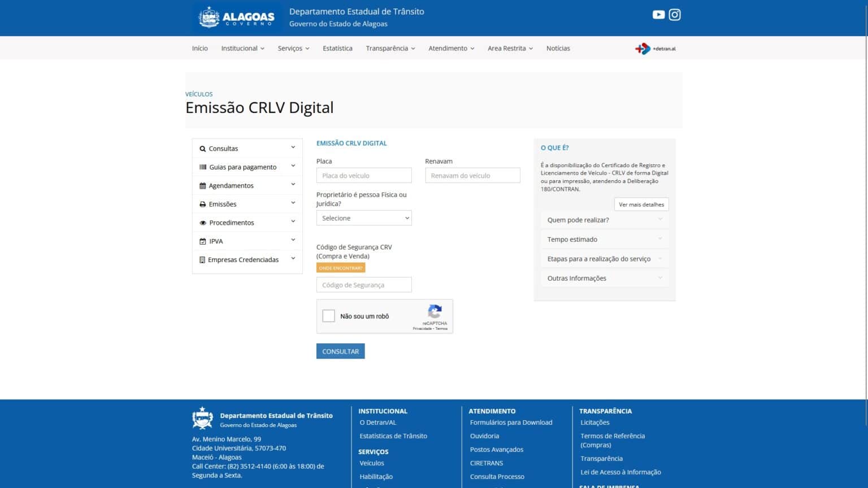The image size is (868, 488).
Task: Select the Consultas magnifier icon
Action: 203,149
